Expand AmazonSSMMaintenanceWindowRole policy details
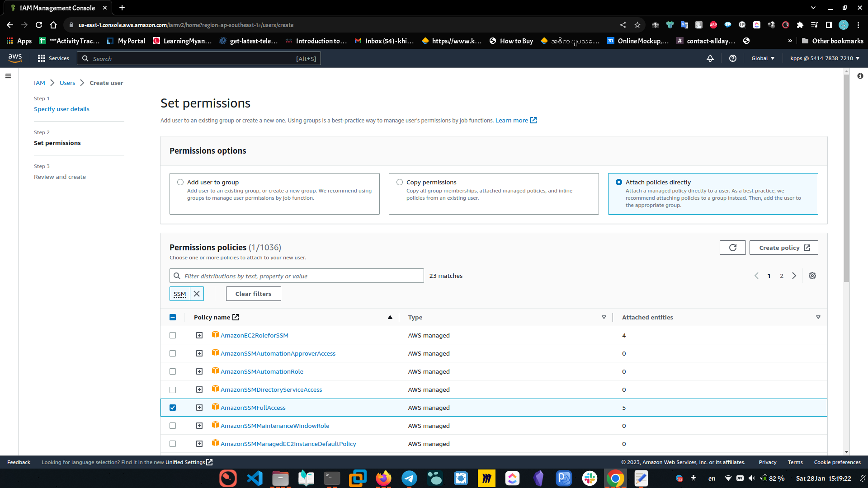Image resolution: width=868 pixels, height=488 pixels. point(199,426)
